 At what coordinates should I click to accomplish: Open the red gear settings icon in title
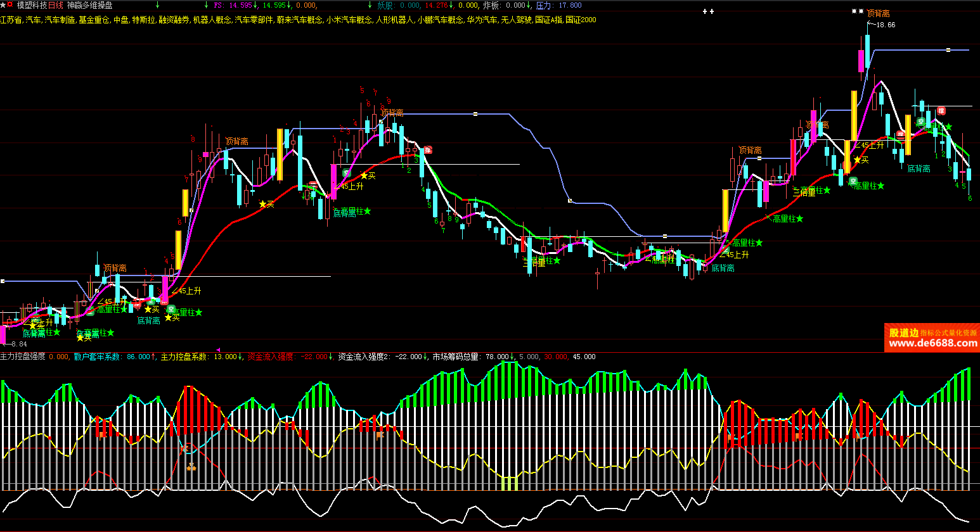(10, 4)
